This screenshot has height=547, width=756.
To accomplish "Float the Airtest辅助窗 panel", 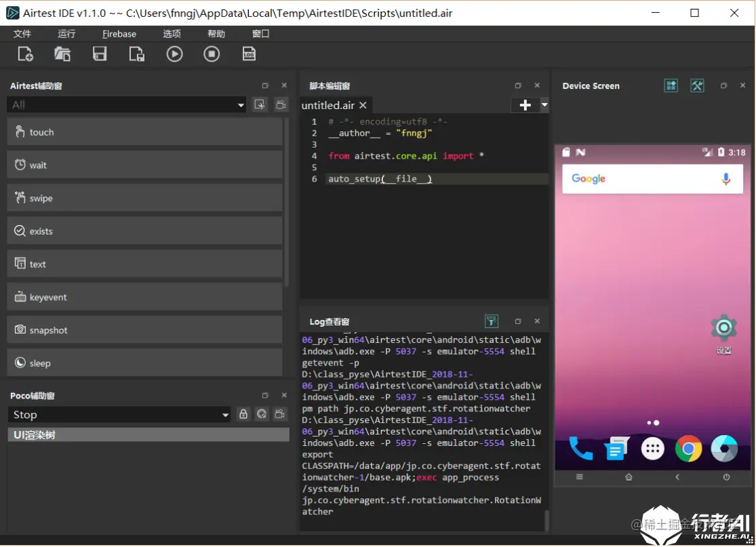I will coord(264,85).
